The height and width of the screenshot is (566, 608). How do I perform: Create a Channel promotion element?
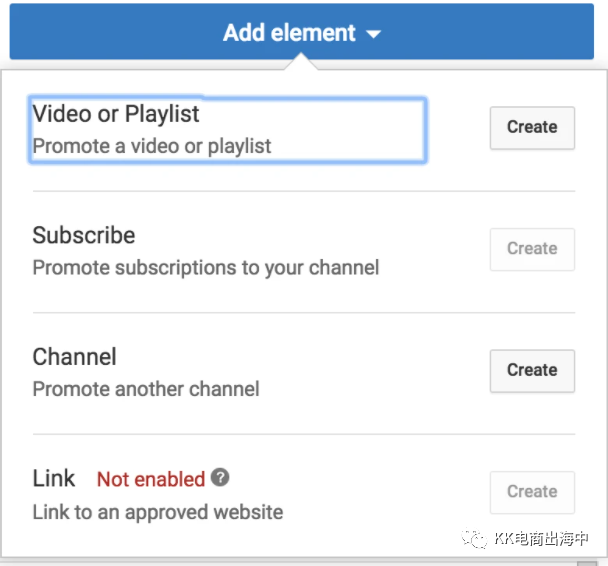532,371
